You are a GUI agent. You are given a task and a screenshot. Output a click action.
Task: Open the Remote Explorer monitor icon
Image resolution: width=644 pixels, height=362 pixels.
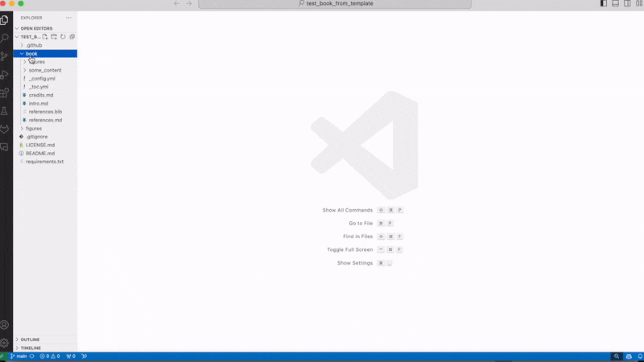(x=5, y=147)
